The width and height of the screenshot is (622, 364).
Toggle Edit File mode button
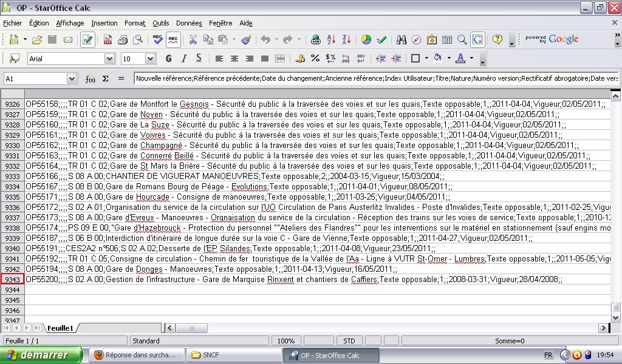tap(87, 40)
